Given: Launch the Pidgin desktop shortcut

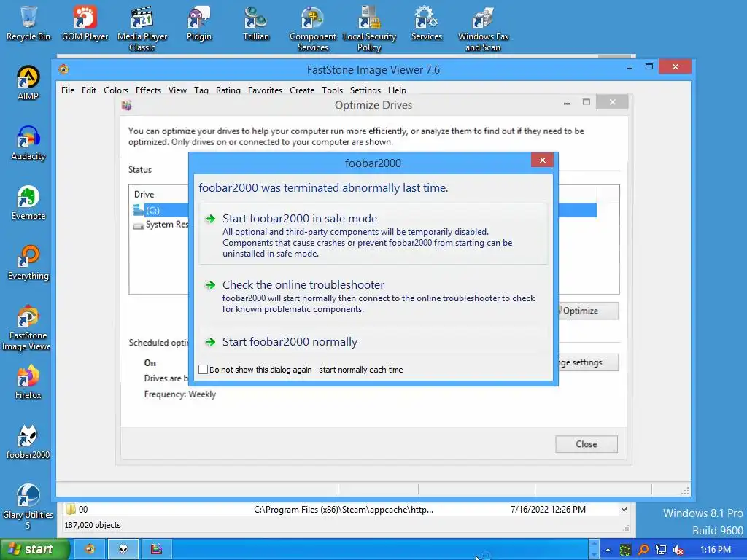Looking at the screenshot, I should click(198, 23).
